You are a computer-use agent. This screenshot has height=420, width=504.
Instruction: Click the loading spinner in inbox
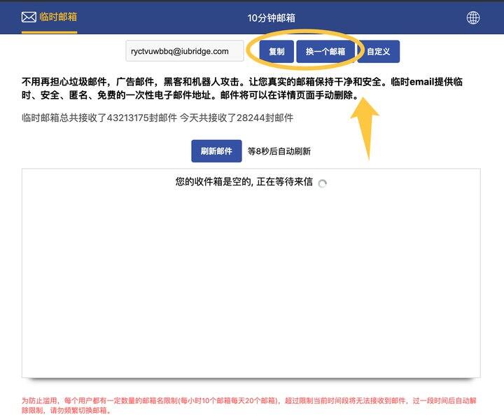(x=322, y=183)
